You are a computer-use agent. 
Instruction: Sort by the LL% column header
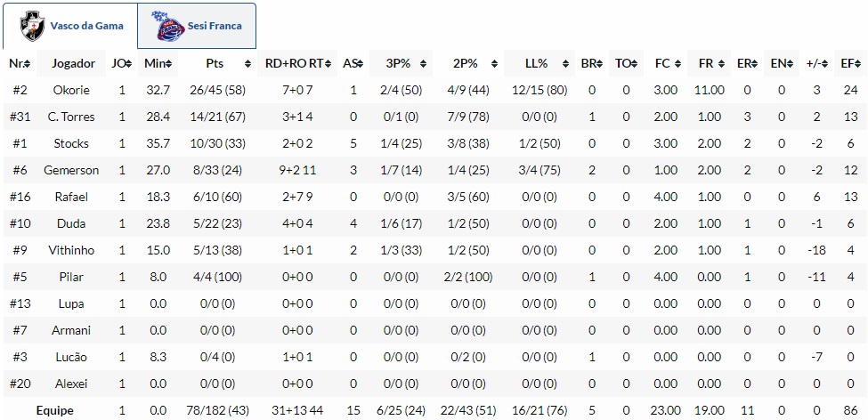click(x=536, y=64)
